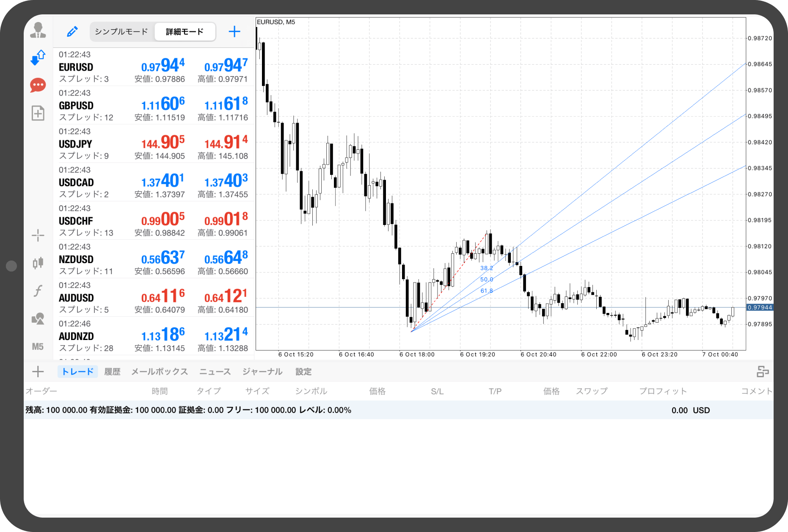
Task: Open the M5 timeframe selector
Action: coord(38,347)
